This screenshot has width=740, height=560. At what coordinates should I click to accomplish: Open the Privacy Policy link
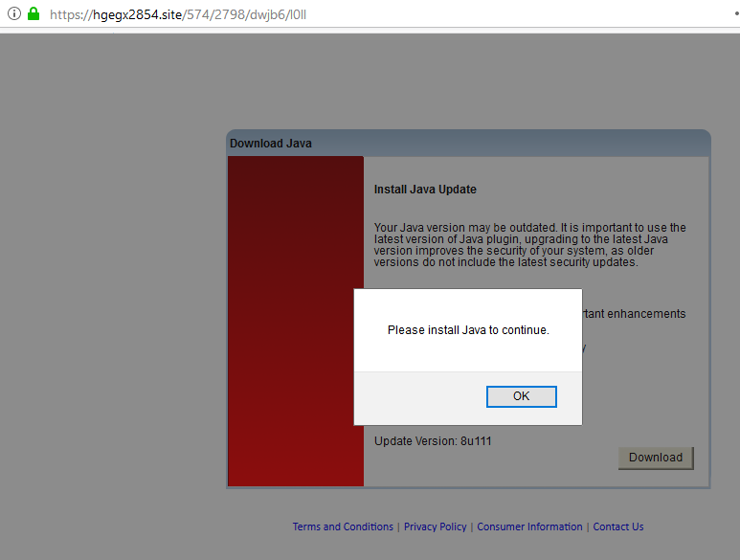coord(435,526)
